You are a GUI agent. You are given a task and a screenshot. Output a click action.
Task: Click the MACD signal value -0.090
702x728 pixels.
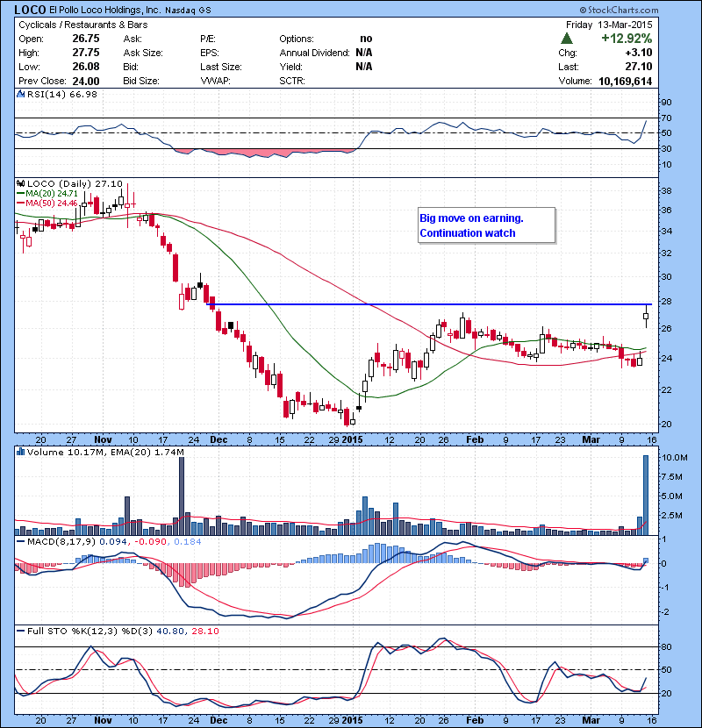[x=151, y=541]
